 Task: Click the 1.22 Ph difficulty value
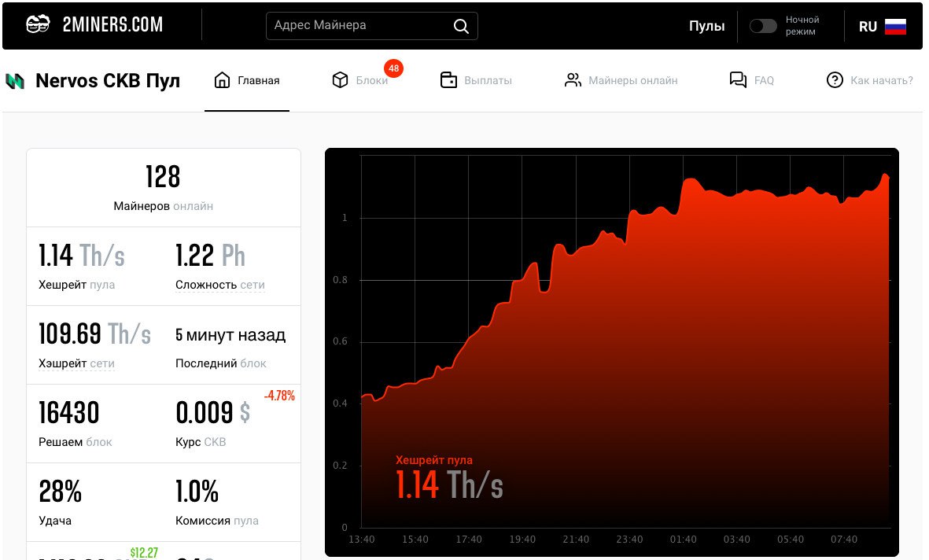tap(210, 256)
